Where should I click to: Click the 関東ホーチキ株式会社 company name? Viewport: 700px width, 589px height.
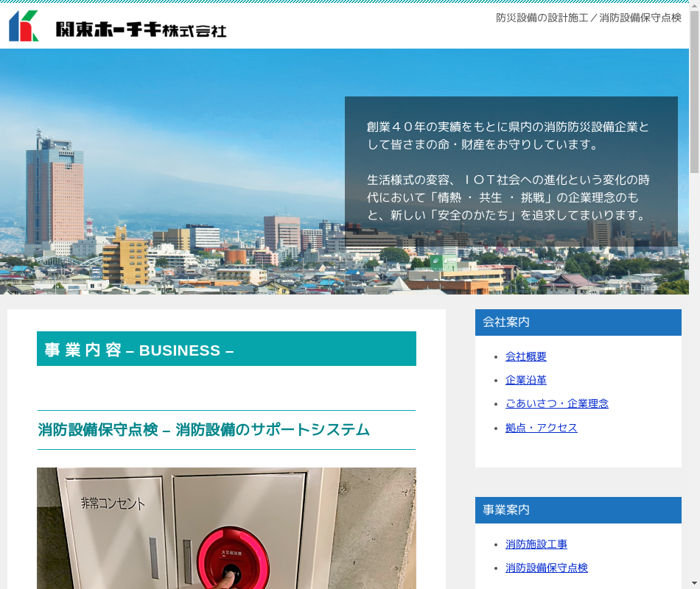click(x=141, y=29)
